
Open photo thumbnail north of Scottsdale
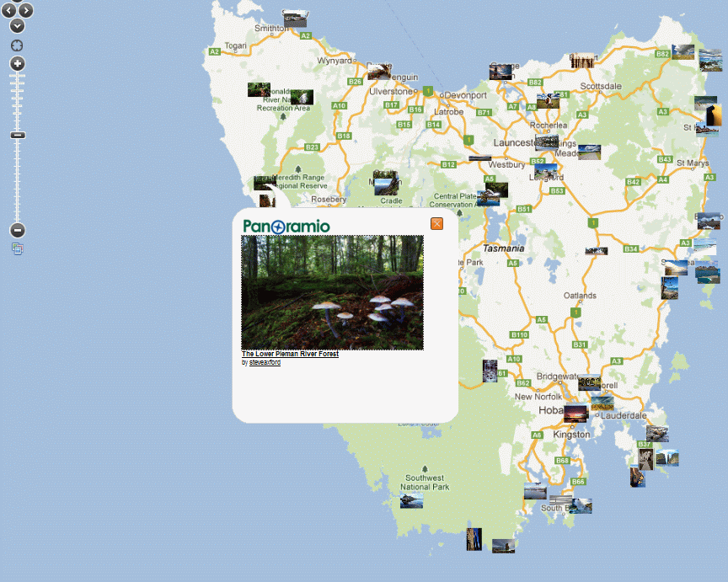click(582, 61)
